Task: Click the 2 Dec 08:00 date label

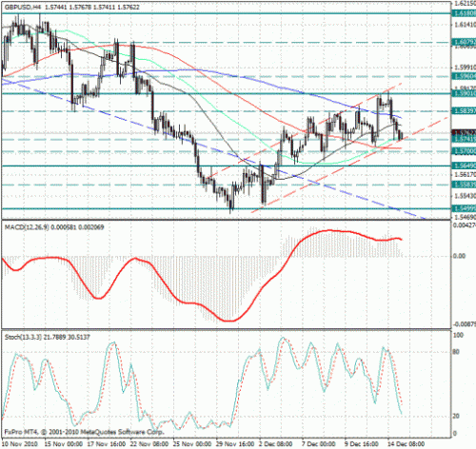Action: tap(275, 444)
